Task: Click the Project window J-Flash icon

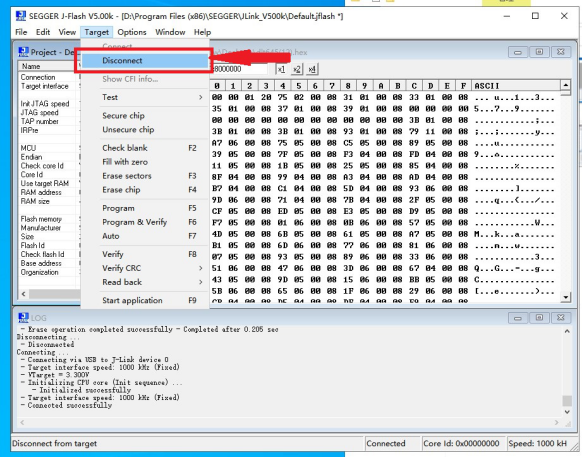Action: [x=23, y=52]
